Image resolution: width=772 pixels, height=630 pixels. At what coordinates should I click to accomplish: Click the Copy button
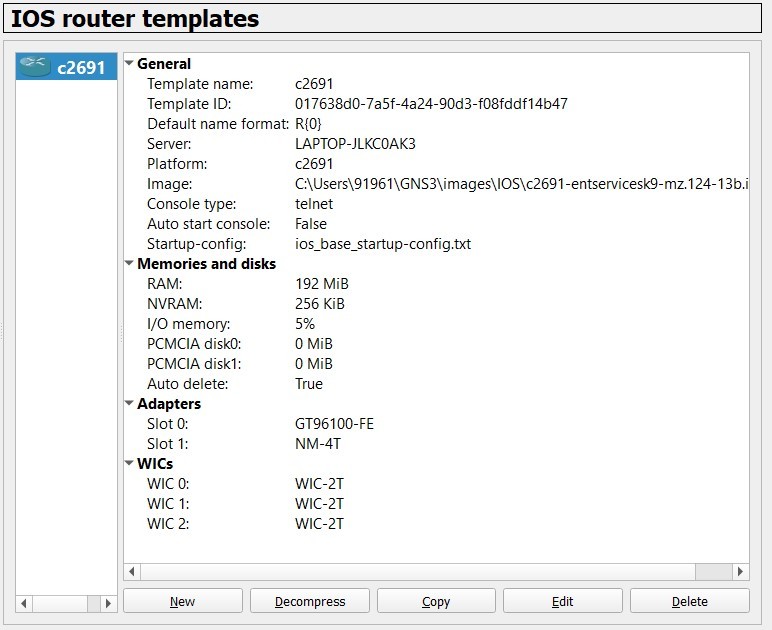pos(436,601)
